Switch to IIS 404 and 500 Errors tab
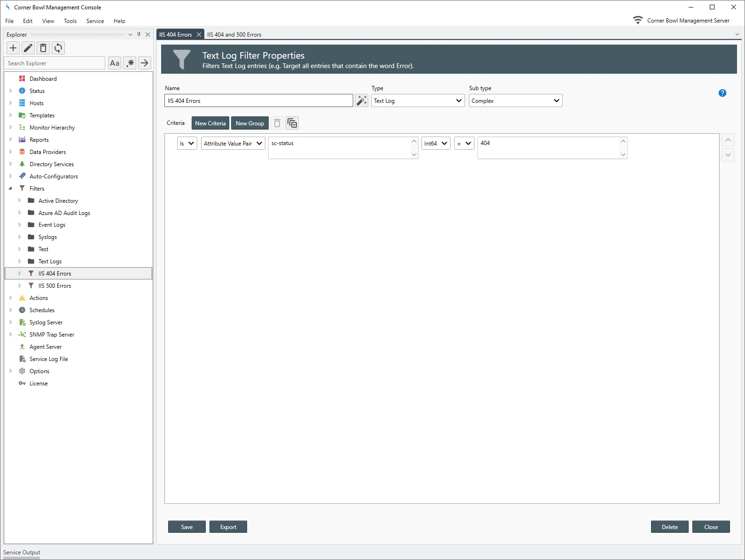 point(234,34)
